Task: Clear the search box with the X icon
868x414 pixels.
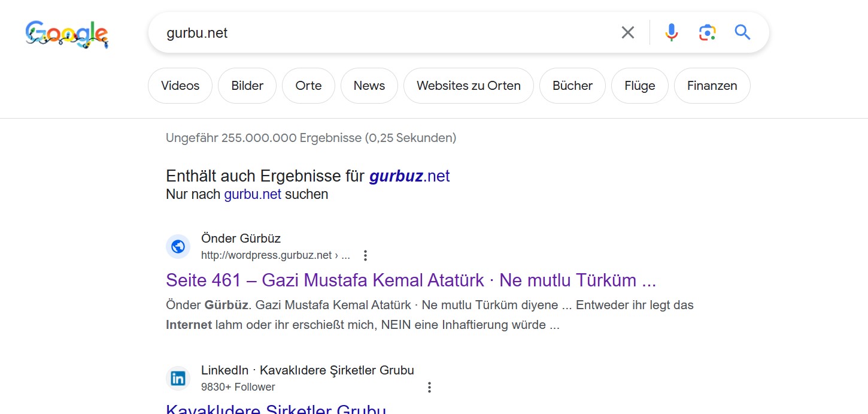Action: tap(627, 32)
